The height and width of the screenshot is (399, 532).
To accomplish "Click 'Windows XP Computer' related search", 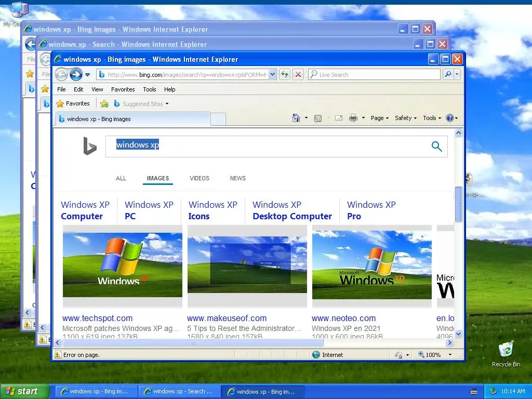I will [x=85, y=210].
